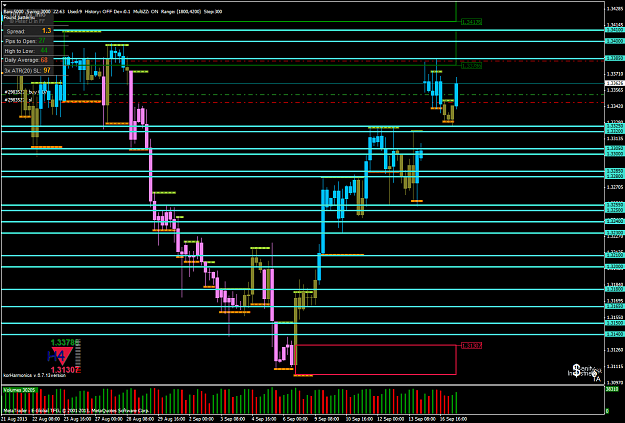Click the upper green price label box

[x=471, y=22]
